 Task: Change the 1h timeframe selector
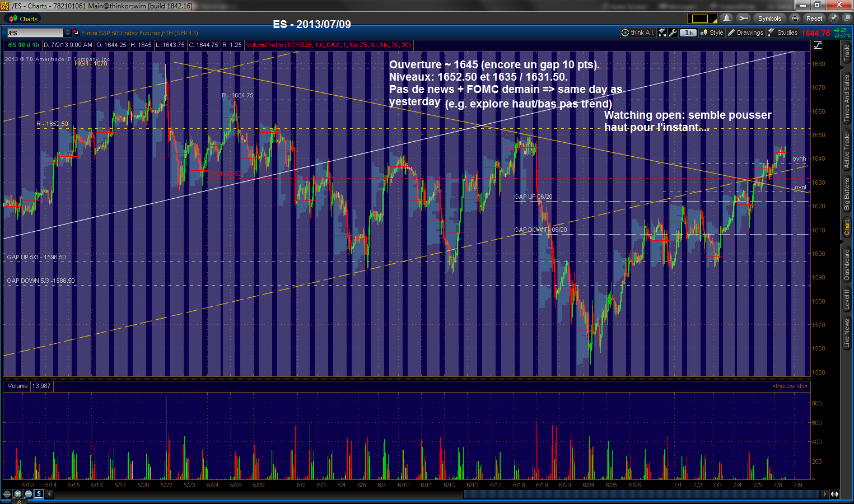688,33
